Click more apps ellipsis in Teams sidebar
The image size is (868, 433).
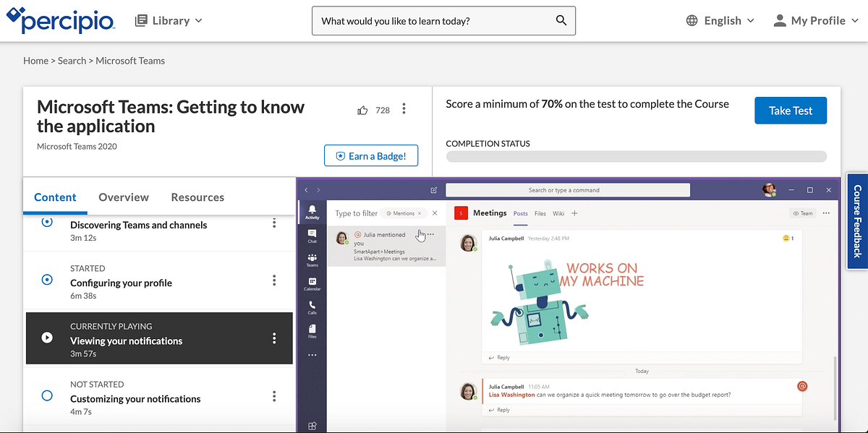[312, 356]
